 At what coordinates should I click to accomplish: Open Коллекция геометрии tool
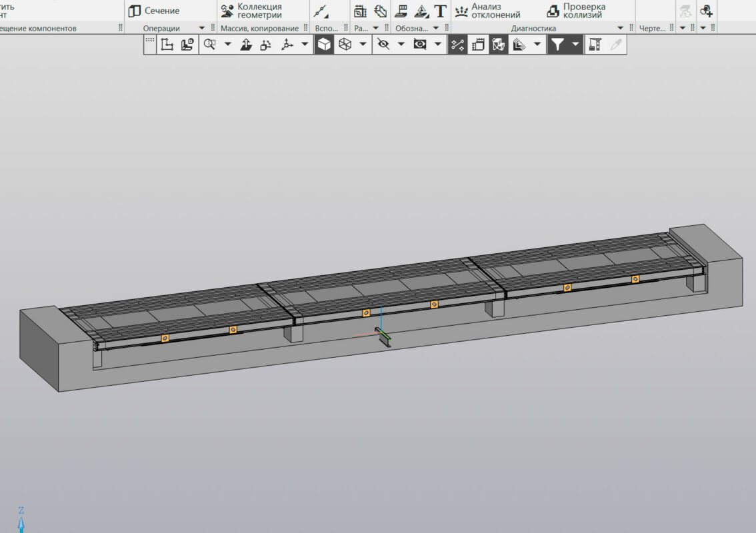coord(251,11)
